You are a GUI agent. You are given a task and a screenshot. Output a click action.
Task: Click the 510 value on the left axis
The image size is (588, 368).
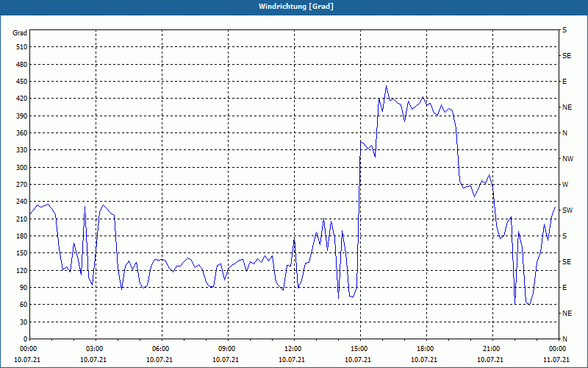pyautogui.click(x=22, y=47)
